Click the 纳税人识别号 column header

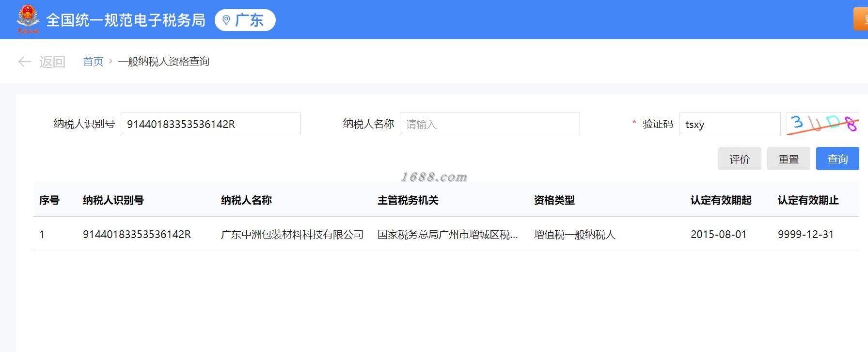[113, 200]
